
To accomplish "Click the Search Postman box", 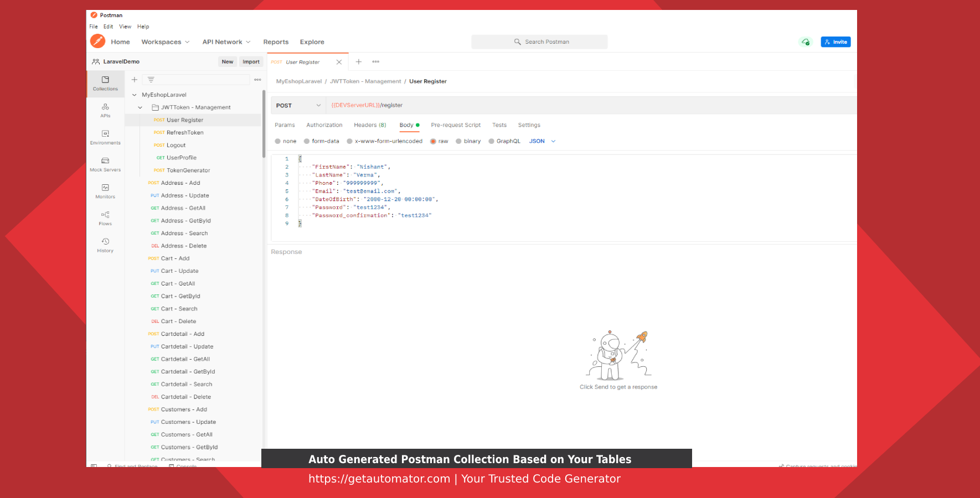I will (x=539, y=41).
